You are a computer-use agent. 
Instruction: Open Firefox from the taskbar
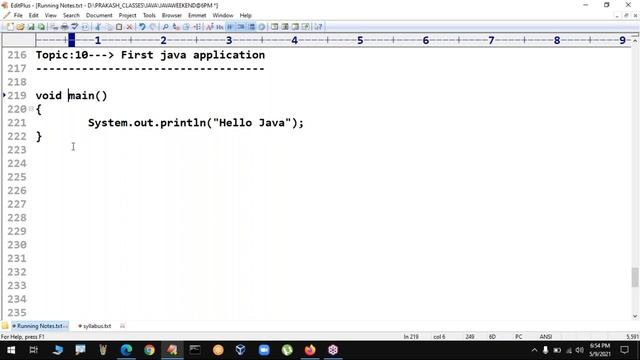coord(310,350)
